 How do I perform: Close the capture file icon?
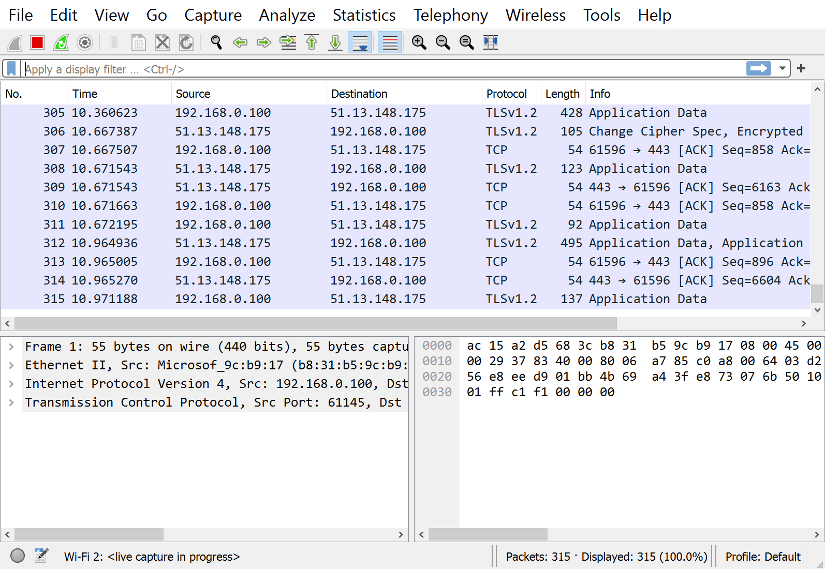(x=163, y=43)
